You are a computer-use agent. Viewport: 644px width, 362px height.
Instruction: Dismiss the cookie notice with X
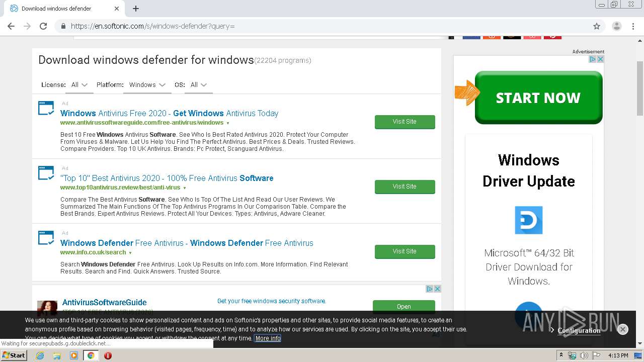coord(623,329)
